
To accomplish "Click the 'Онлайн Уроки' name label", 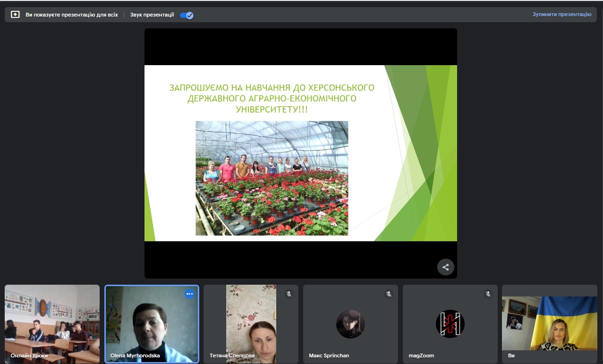I will point(29,356).
